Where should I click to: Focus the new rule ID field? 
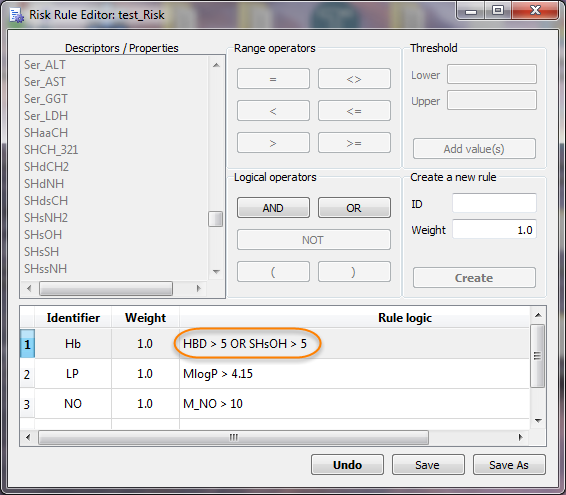[x=494, y=203]
